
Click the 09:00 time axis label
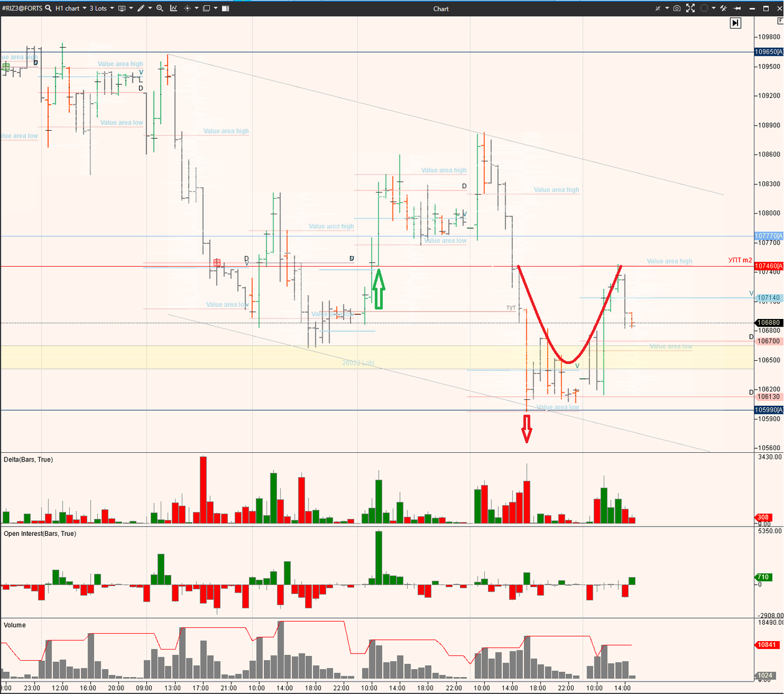pos(144,687)
